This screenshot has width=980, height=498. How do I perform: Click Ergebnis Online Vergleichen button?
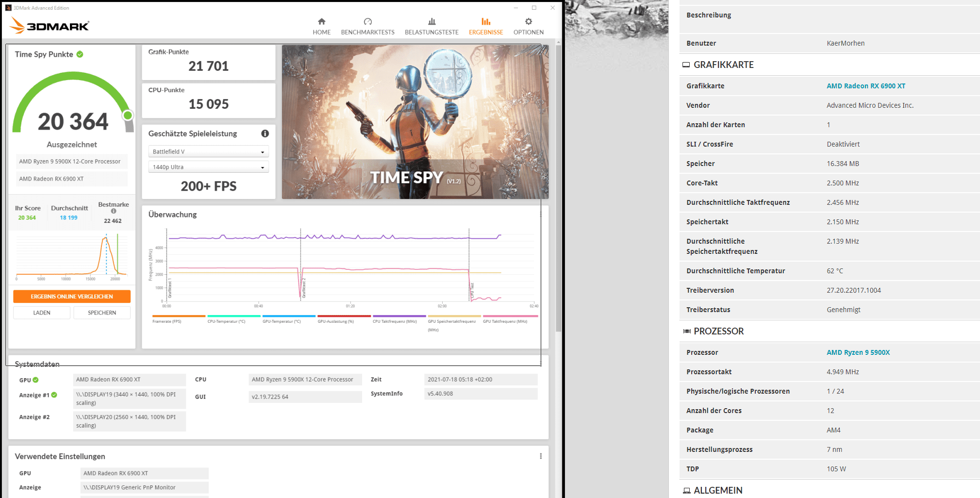pos(72,297)
